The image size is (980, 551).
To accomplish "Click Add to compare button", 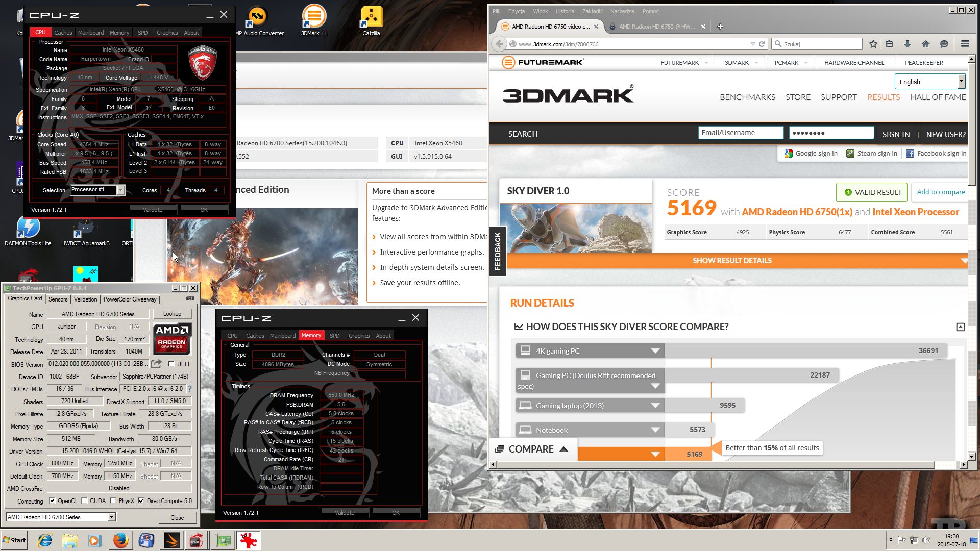I will tap(940, 192).
